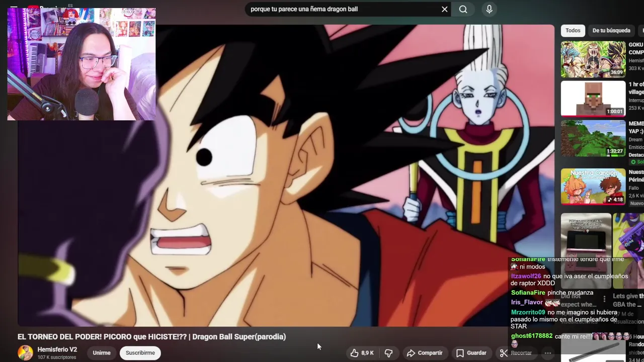The width and height of the screenshot is (644, 362).
Task: Click the magnifier search button
Action: tap(463, 9)
